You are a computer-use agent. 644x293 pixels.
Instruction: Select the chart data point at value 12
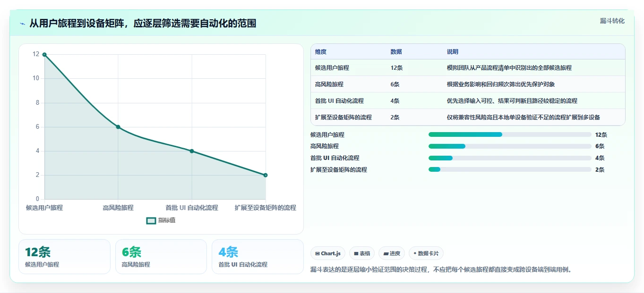tap(44, 55)
